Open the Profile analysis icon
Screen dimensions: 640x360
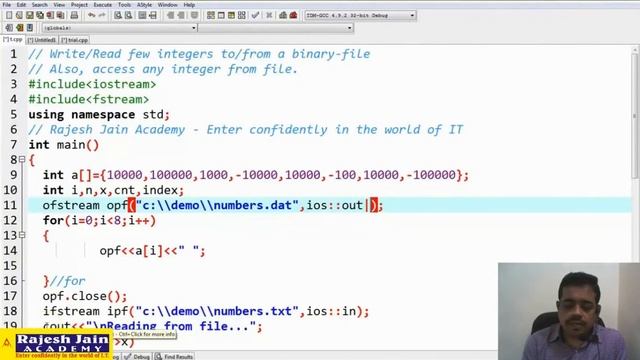283,16
